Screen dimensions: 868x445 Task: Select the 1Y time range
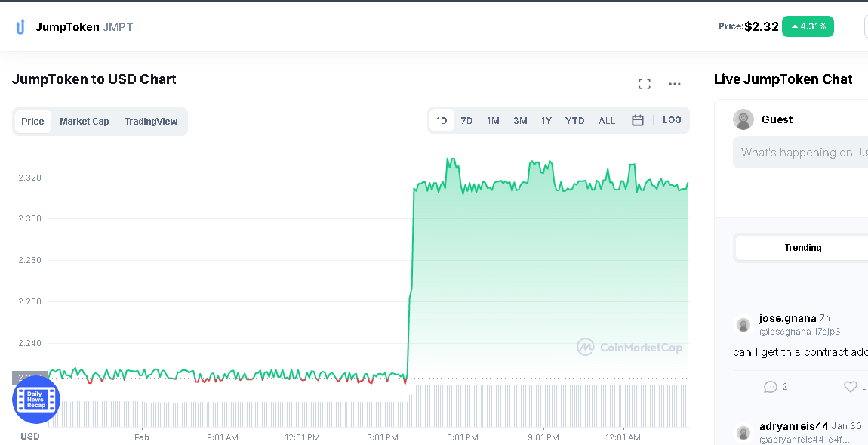click(x=546, y=120)
